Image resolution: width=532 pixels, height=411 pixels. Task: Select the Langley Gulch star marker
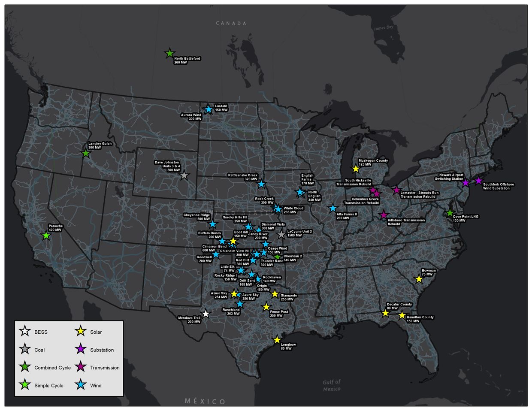click(x=86, y=153)
